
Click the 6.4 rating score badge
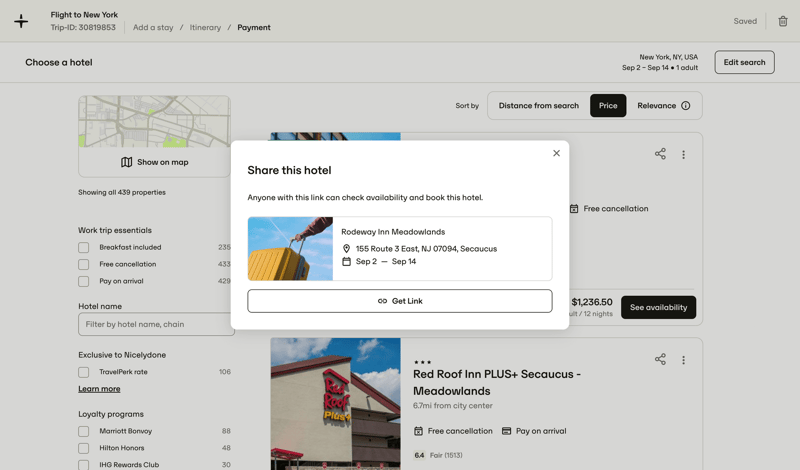[419, 455]
